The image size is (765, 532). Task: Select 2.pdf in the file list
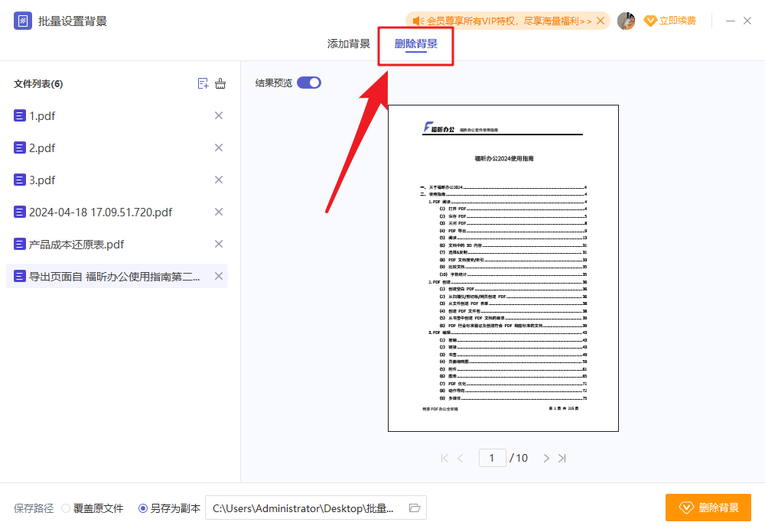coord(117,148)
